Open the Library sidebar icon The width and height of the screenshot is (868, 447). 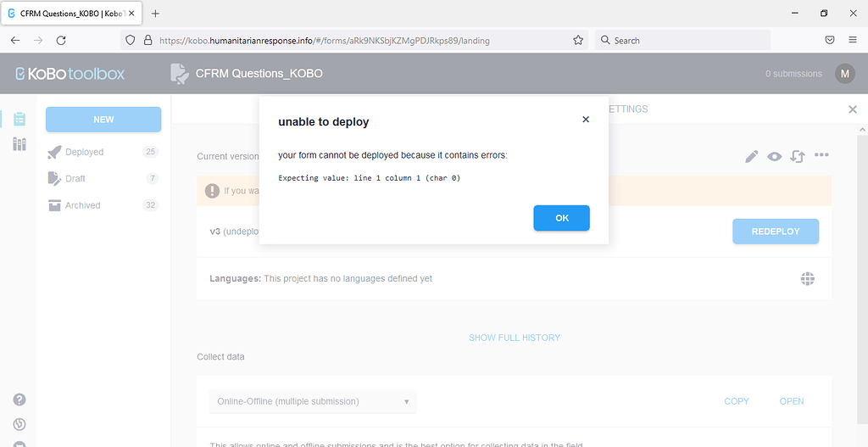pos(19,144)
